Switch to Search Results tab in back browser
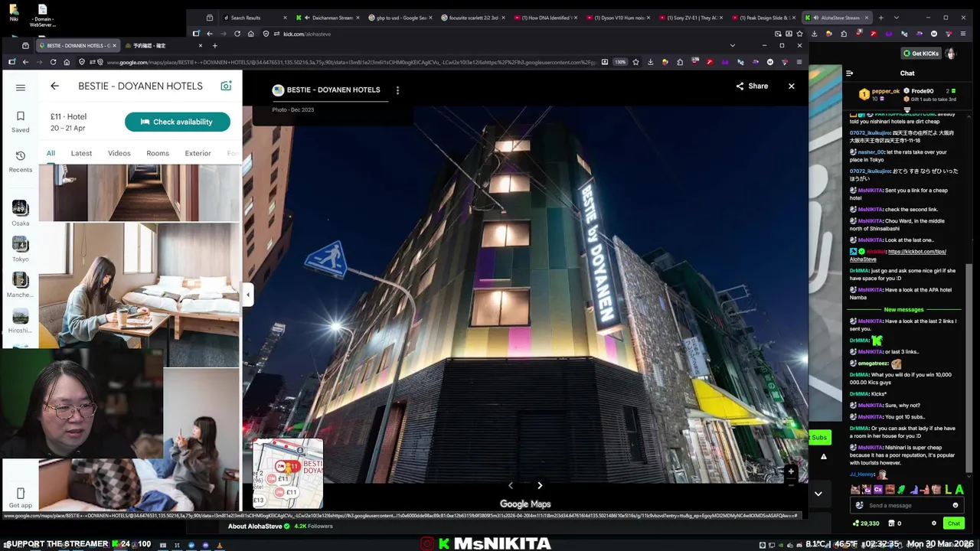Viewport: 980px width, 551px height. [253, 18]
